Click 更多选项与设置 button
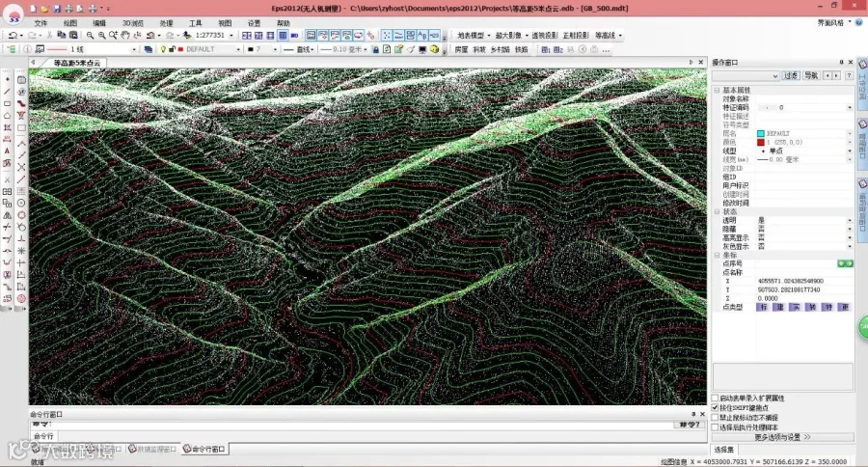 [x=782, y=437]
